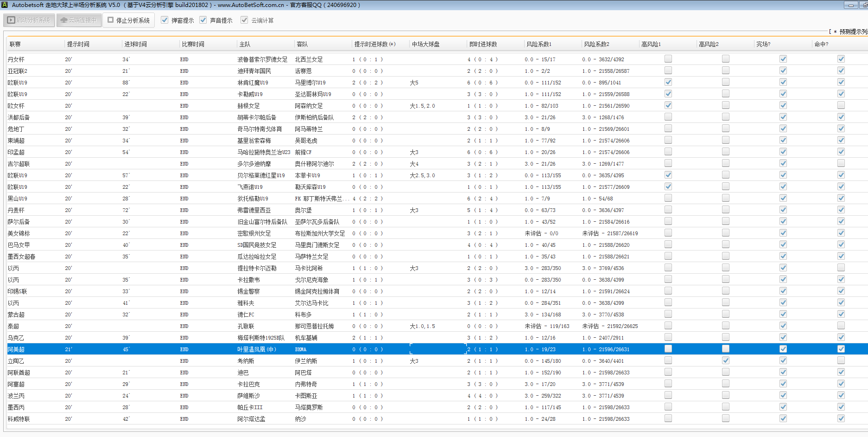The width and height of the screenshot is (868, 437).
Task: Toggle the 弹窗提示 checkbox
Action: pyautogui.click(x=165, y=20)
